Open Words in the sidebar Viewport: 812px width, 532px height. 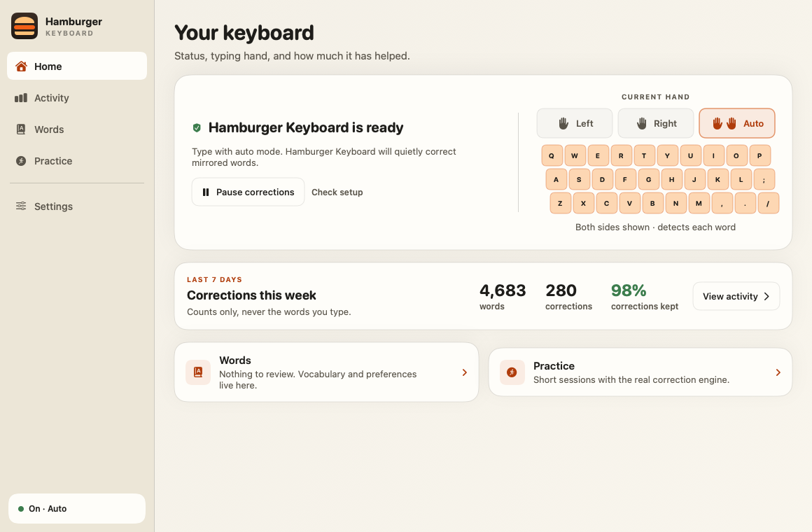77,129
